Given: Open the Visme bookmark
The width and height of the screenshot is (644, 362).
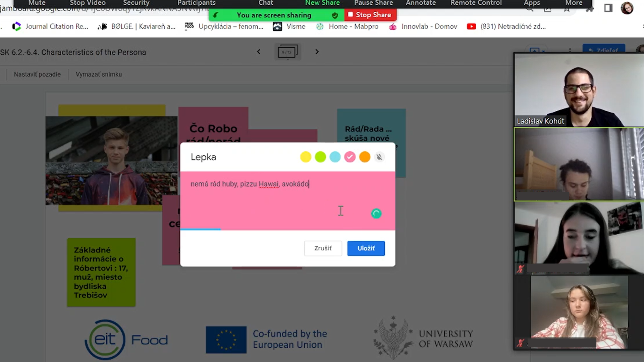Looking at the screenshot, I should coord(289,26).
